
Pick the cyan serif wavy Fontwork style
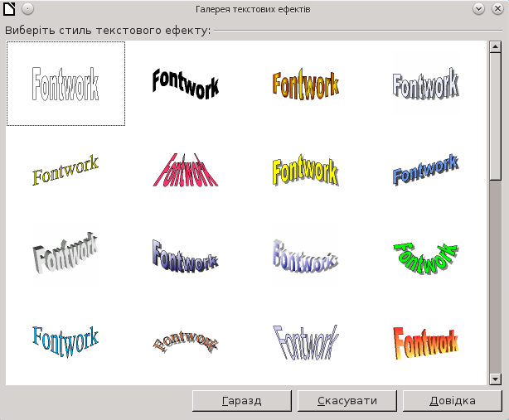tap(65, 341)
